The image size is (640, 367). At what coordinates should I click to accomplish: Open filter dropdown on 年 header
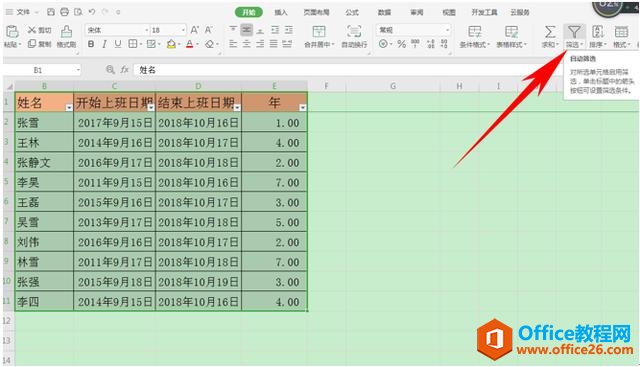[x=302, y=107]
